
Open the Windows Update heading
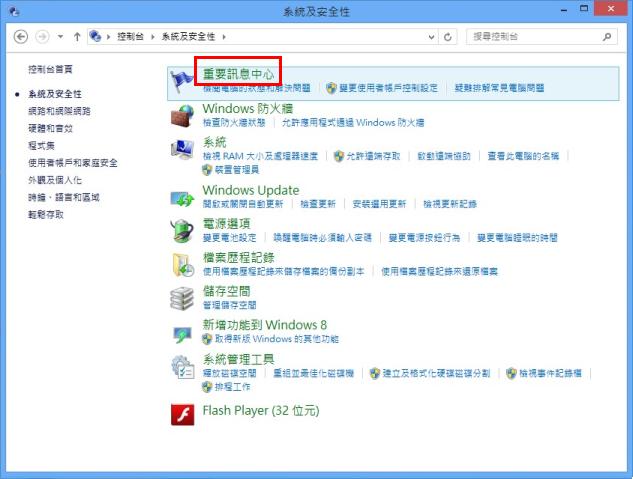click(251, 190)
